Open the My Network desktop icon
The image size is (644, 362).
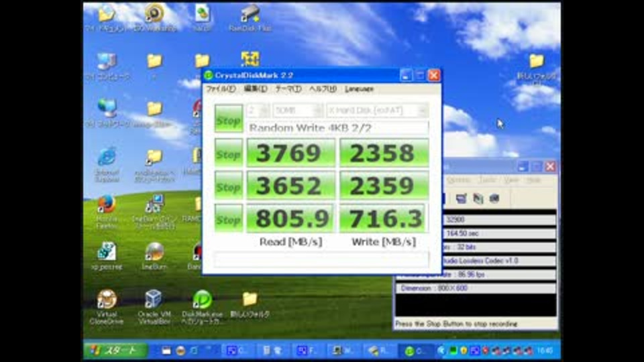[107, 113]
